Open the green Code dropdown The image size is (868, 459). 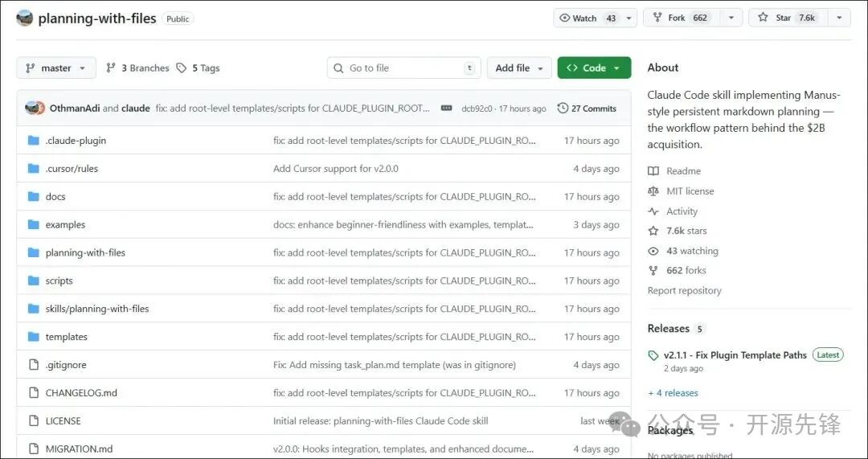[594, 68]
